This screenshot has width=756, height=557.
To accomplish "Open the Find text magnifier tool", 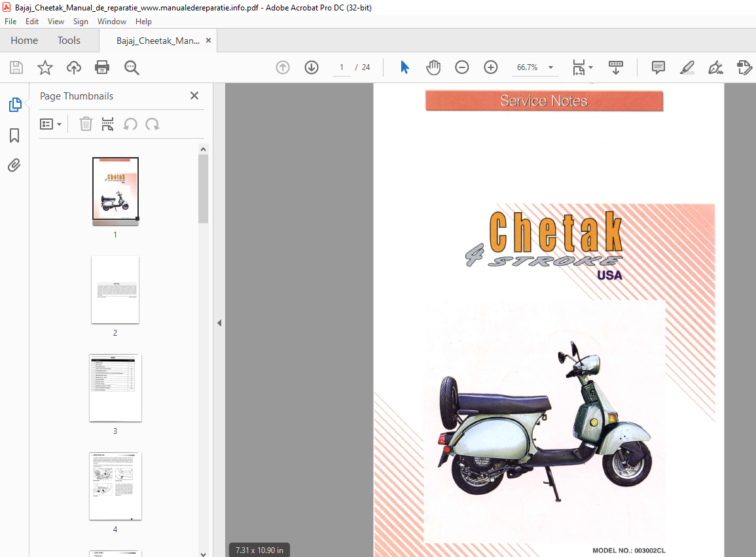I will point(132,67).
